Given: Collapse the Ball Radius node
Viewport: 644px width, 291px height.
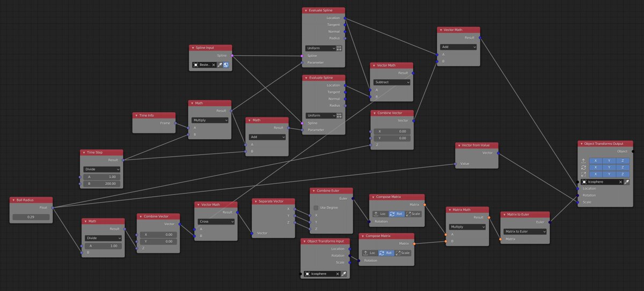Looking at the screenshot, I should click(x=13, y=200).
